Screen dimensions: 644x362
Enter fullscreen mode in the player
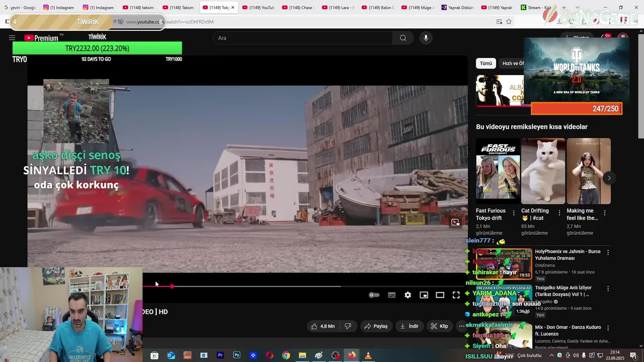click(456, 295)
